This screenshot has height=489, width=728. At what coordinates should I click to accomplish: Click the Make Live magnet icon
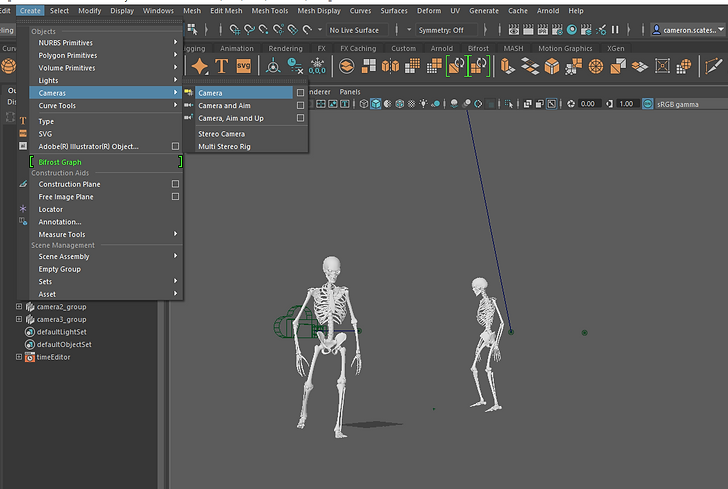coord(307,30)
